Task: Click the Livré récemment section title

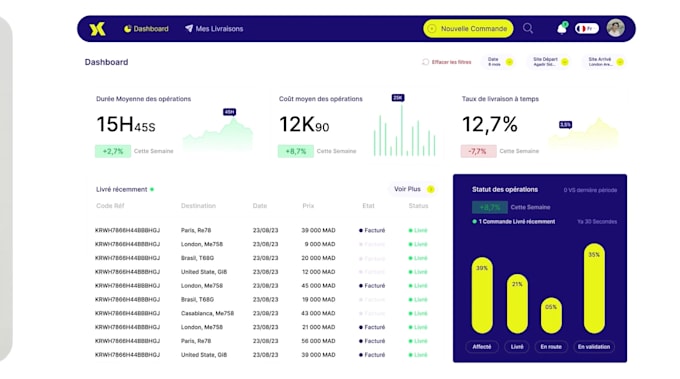Action: [x=121, y=190]
